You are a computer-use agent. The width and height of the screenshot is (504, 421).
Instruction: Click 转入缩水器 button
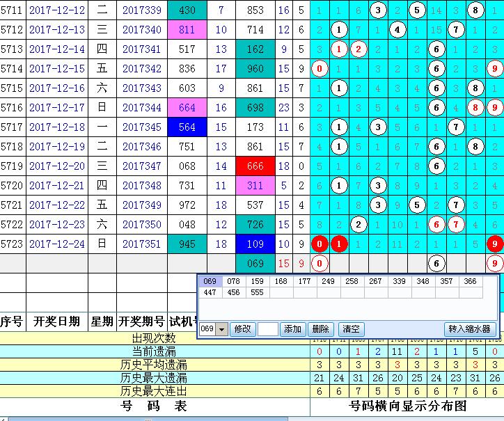coord(469,329)
